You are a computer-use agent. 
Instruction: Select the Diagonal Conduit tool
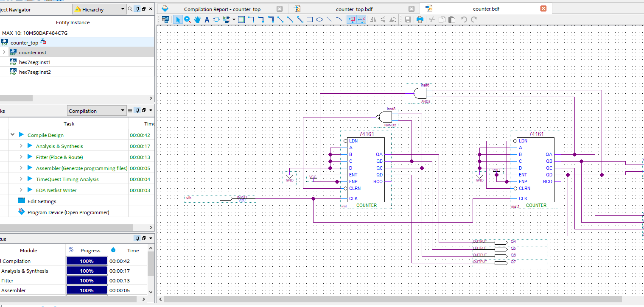coord(300,20)
